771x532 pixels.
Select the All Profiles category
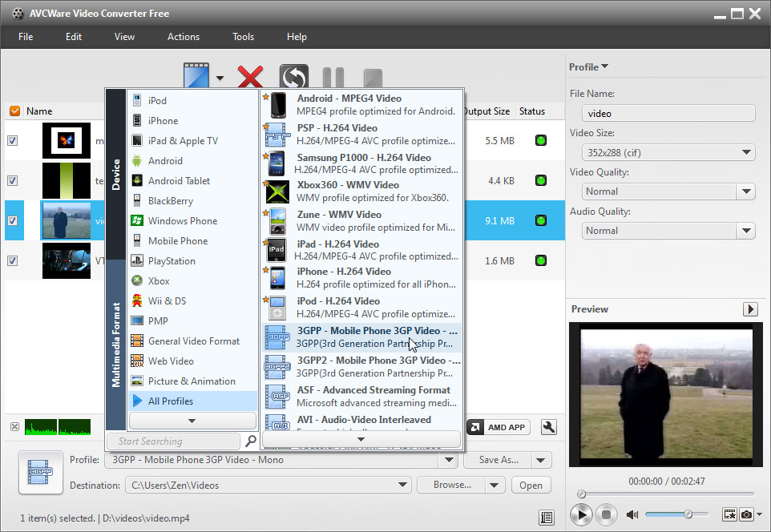click(170, 401)
